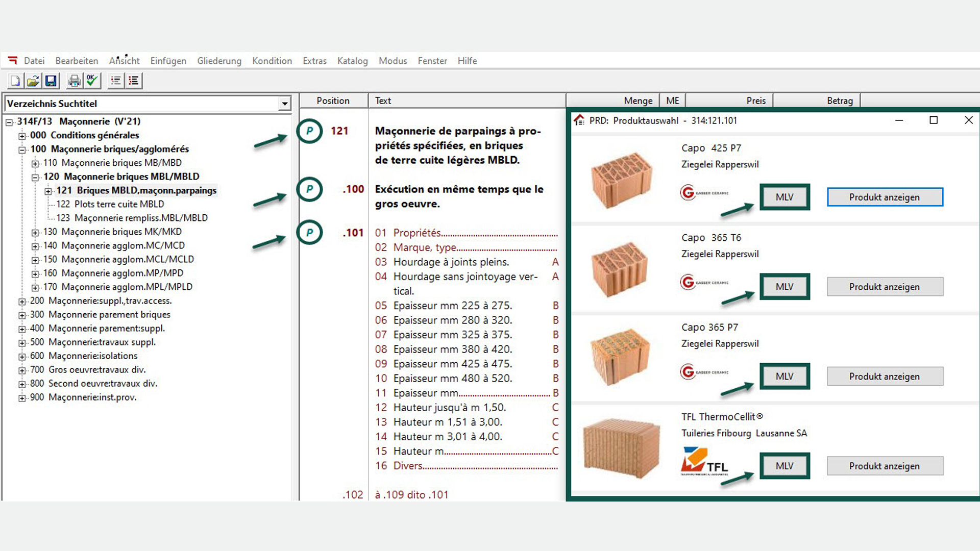Open the Datei menu
The width and height of the screenshot is (980, 551).
34,61
